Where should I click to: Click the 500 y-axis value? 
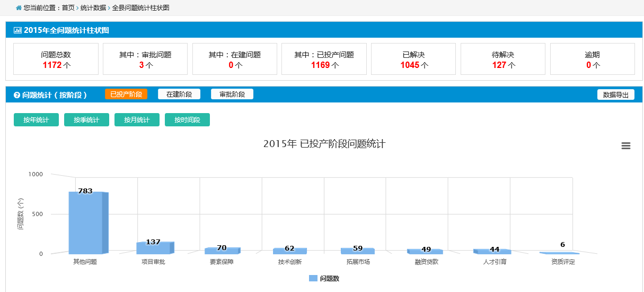point(38,214)
